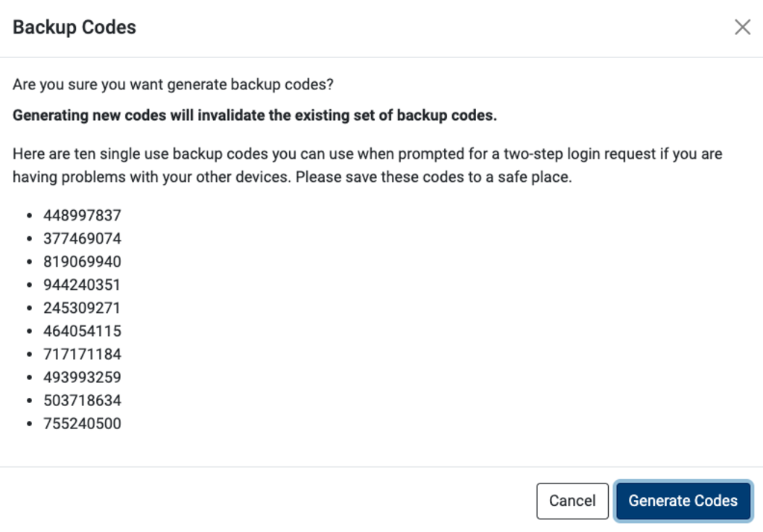The width and height of the screenshot is (763, 532).
Task: Select backup code 819069940
Action: pos(82,261)
